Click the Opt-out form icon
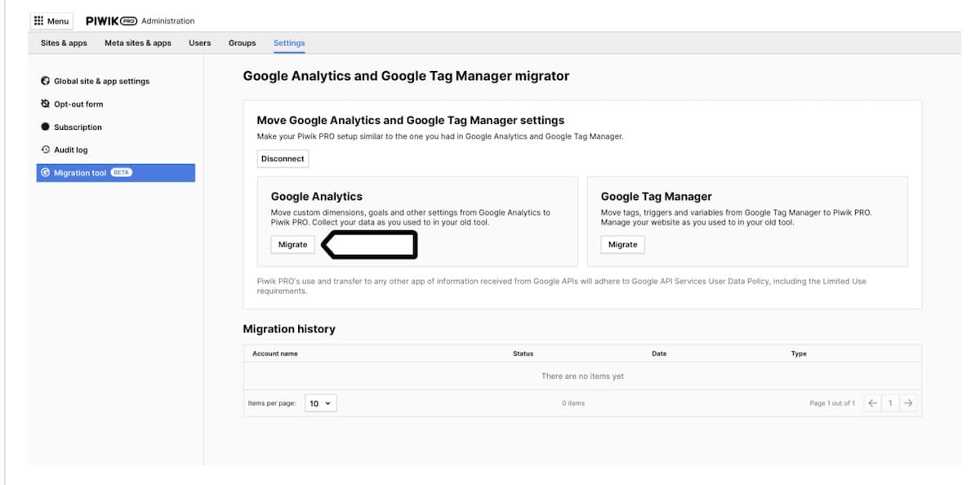The height and width of the screenshot is (485, 980). [x=45, y=105]
